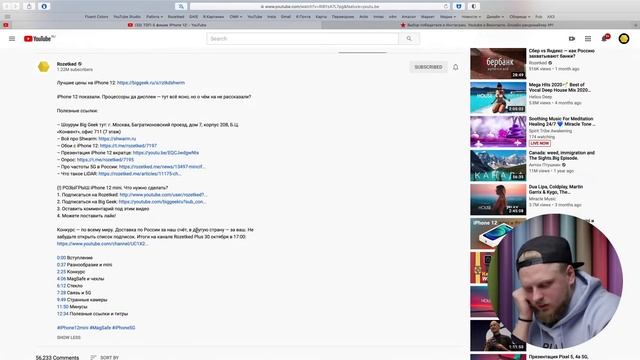The height and width of the screenshot is (360, 640).
Task: Open the biggeek.ru link in the first line
Action: point(151,83)
